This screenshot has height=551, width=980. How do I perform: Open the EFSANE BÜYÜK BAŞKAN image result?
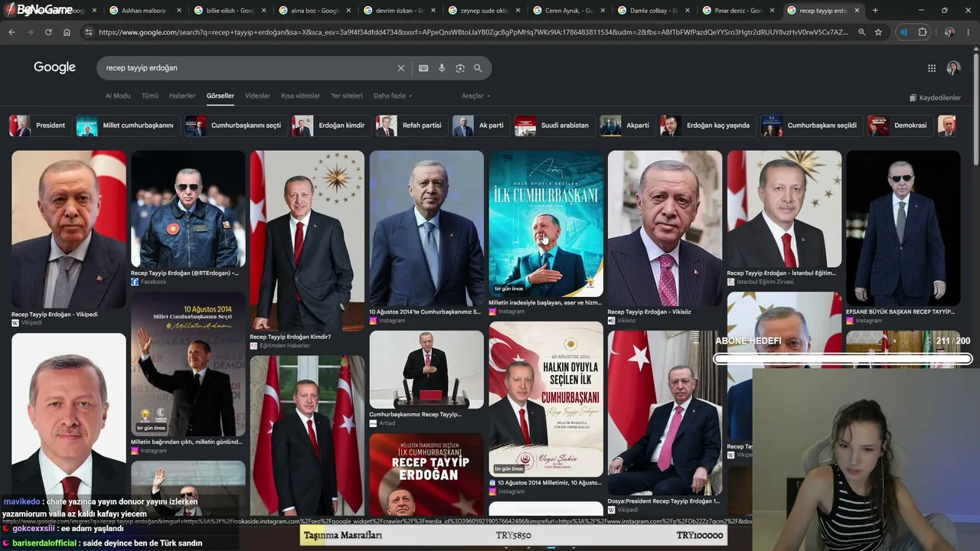(x=903, y=228)
